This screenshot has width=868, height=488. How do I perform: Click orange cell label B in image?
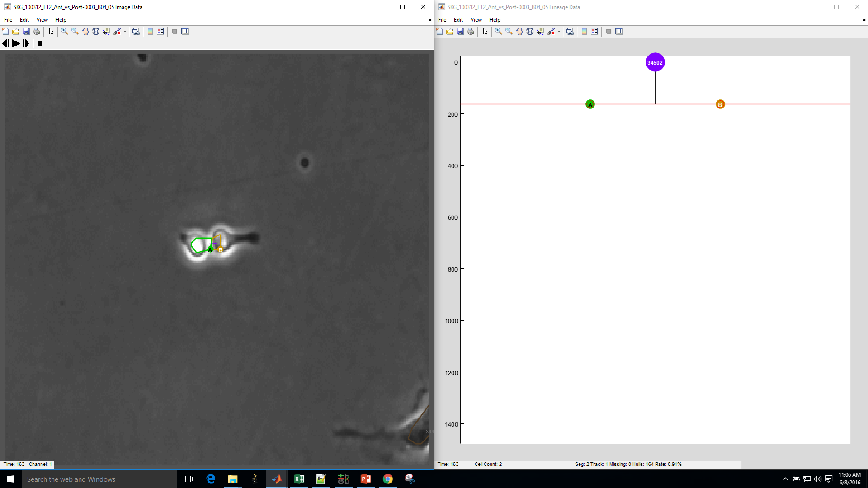coord(220,250)
